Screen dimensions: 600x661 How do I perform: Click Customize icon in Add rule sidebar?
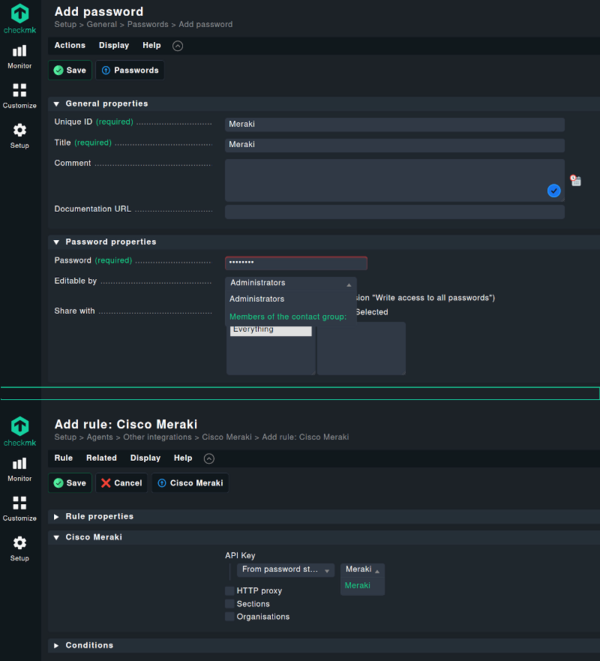(x=19, y=507)
